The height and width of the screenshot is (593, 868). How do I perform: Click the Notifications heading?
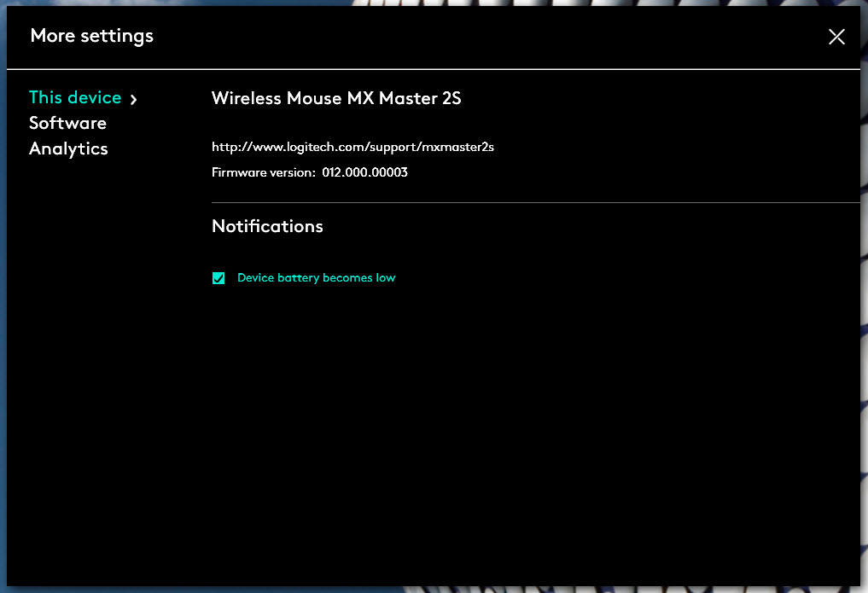point(267,226)
